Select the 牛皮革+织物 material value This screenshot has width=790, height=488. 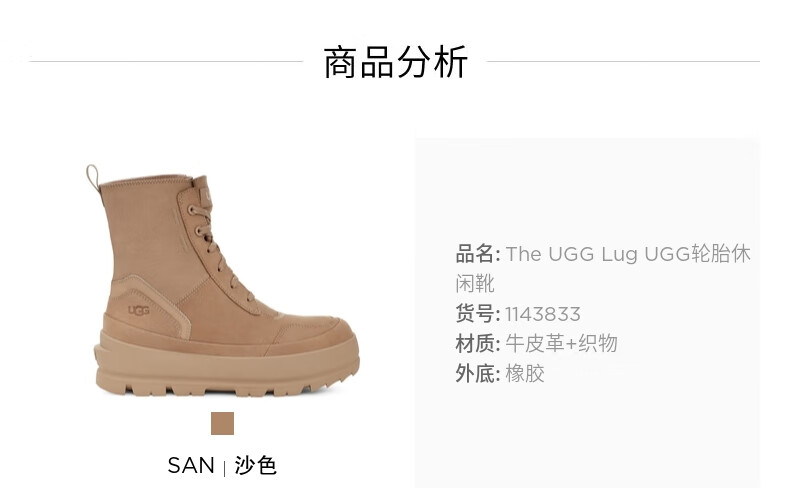pos(561,344)
